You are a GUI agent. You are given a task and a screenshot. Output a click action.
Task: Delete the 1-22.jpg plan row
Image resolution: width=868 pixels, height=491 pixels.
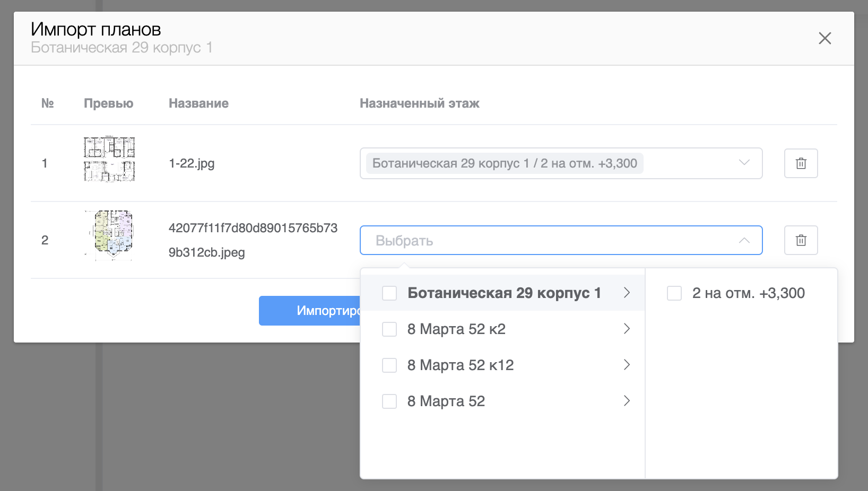coord(801,163)
